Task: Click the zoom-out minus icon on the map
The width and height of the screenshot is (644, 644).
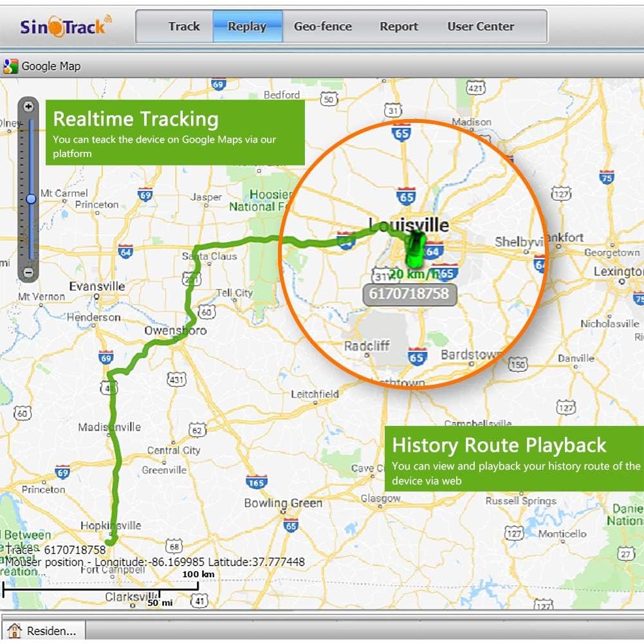Action: click(28, 273)
